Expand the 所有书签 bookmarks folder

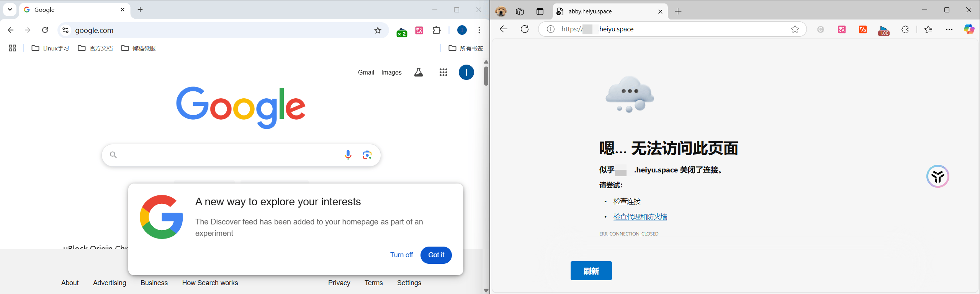point(466,48)
